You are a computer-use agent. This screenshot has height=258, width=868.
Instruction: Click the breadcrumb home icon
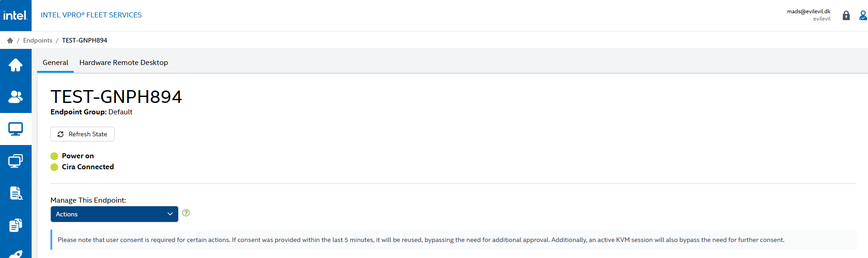[10, 41]
